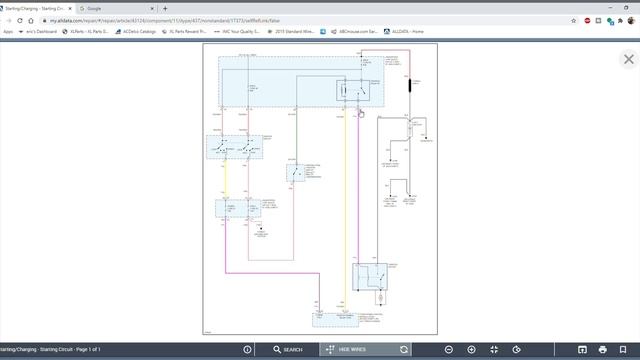640x360 pixels.
Task: Open the Extensions puzzle menu
Action: pyautogui.click(x=620, y=20)
